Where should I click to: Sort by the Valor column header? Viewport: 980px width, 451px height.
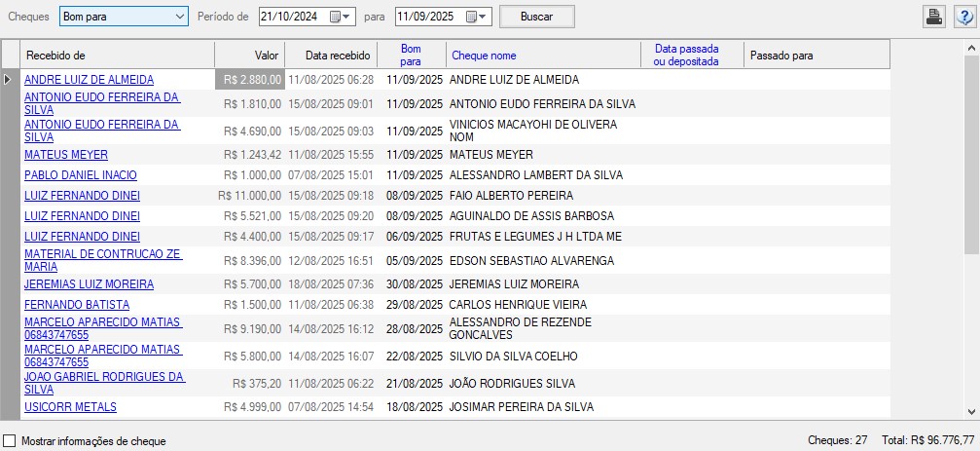click(249, 56)
